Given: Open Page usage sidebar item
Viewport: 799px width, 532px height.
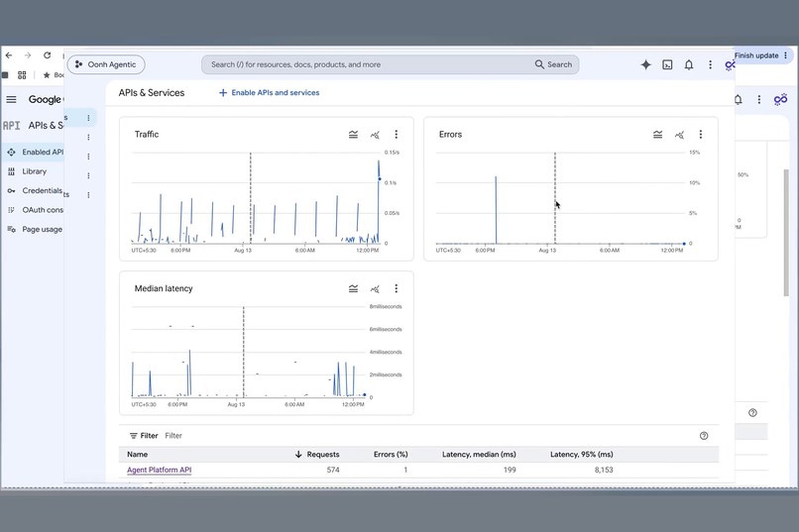Looking at the screenshot, I should [34, 229].
